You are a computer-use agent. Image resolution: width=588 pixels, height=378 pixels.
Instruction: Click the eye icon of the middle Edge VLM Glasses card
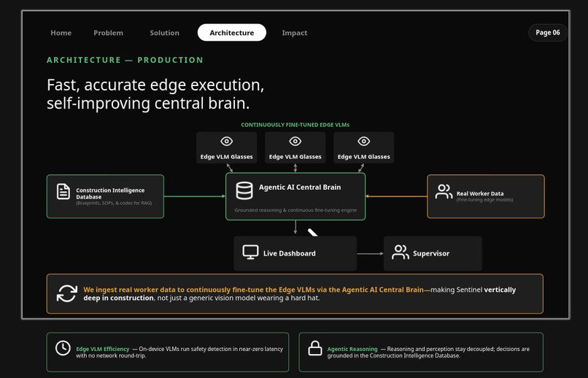(x=295, y=142)
